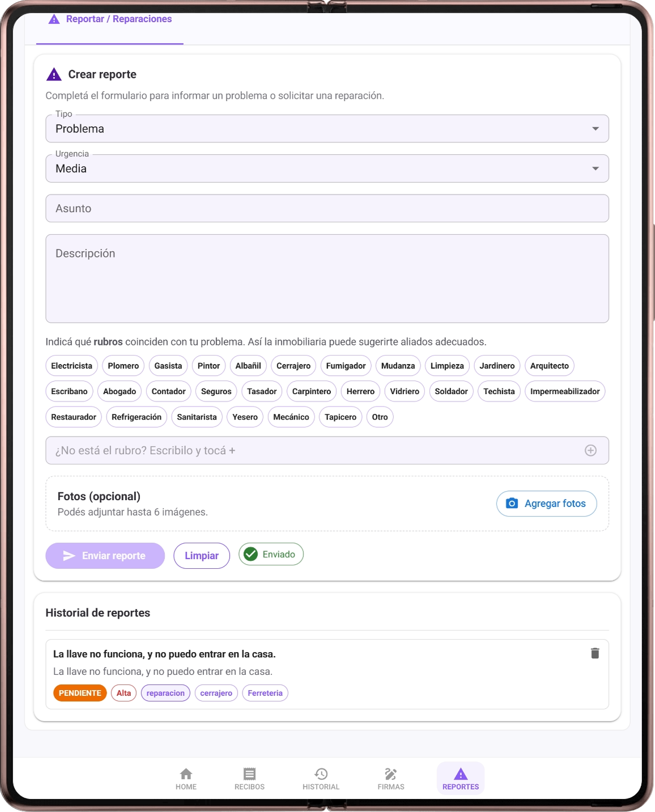Focus the Asunto text field
The image size is (655, 812).
tap(327, 208)
